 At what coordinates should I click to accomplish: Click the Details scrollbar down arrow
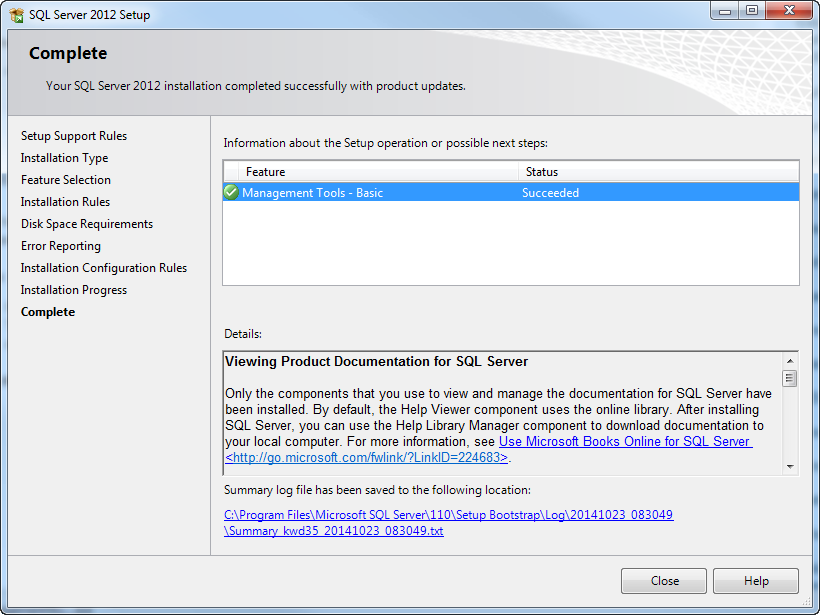[x=790, y=466]
